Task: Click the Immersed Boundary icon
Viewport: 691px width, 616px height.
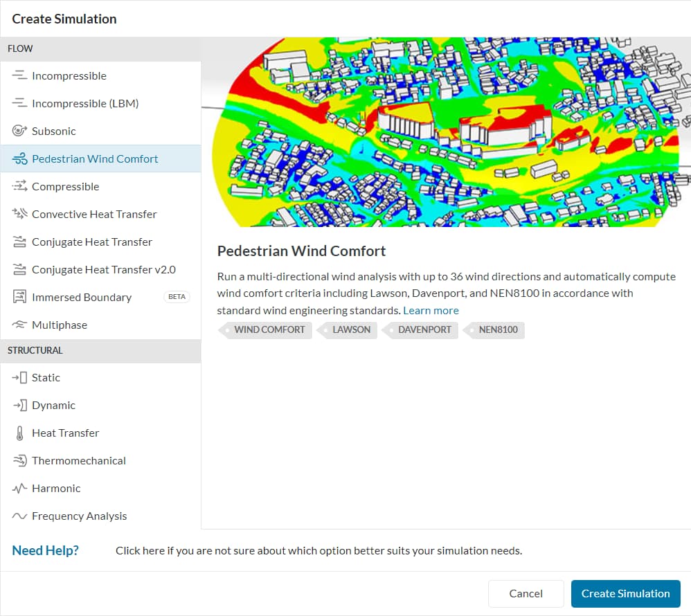Action: pyautogui.click(x=19, y=297)
